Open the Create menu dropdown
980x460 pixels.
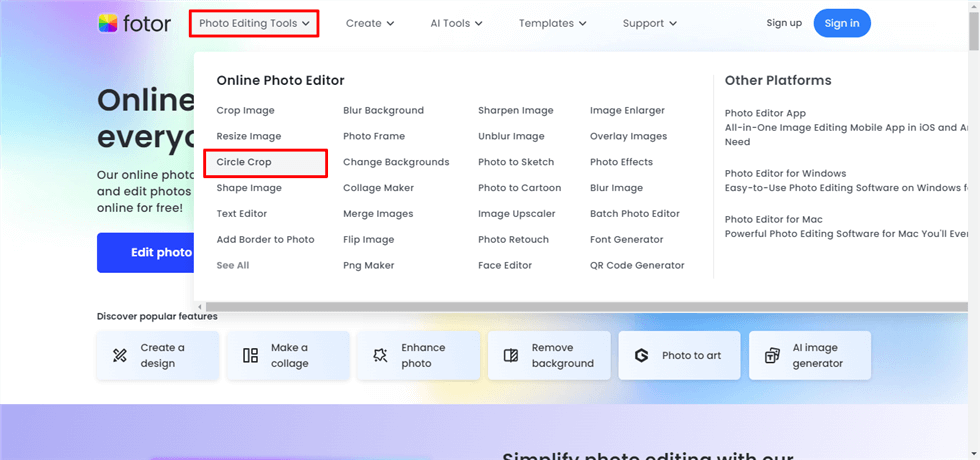(370, 23)
